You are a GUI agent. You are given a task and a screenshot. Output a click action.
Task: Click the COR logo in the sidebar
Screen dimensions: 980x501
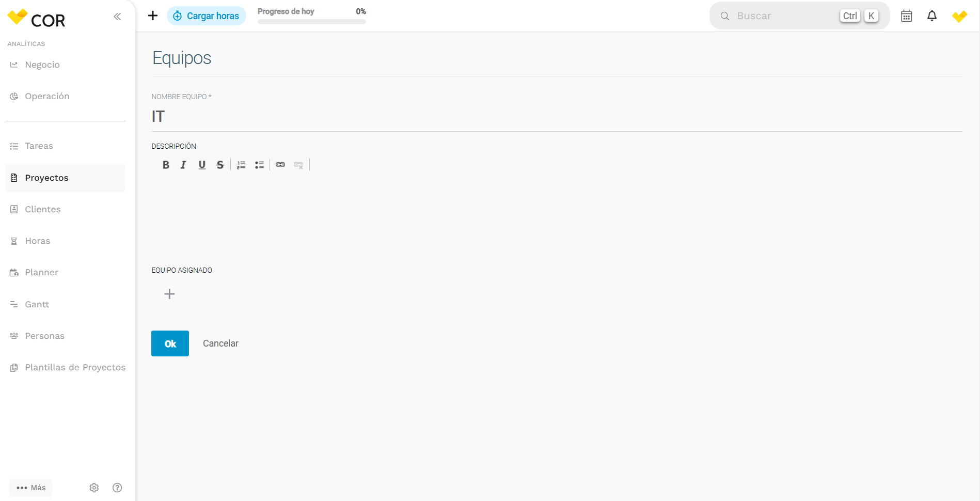[x=36, y=19]
